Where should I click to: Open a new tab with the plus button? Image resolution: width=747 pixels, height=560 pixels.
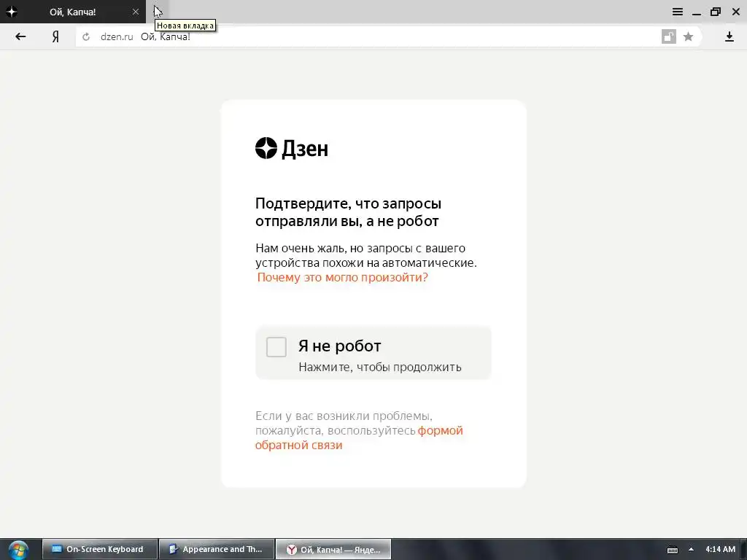158,12
